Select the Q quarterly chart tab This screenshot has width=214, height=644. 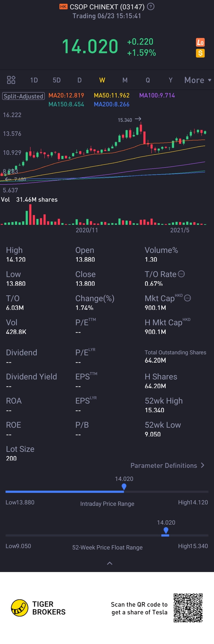pos(148,80)
